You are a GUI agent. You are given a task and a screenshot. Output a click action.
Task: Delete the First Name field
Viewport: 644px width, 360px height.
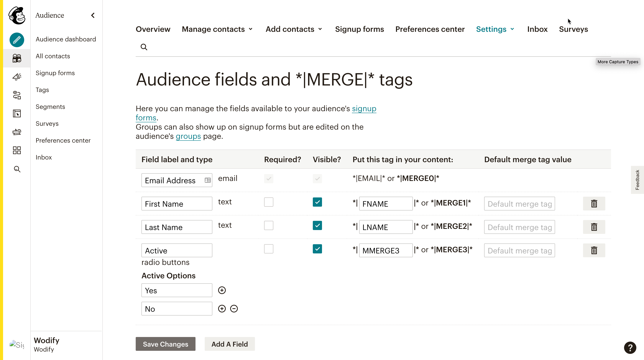(x=594, y=204)
